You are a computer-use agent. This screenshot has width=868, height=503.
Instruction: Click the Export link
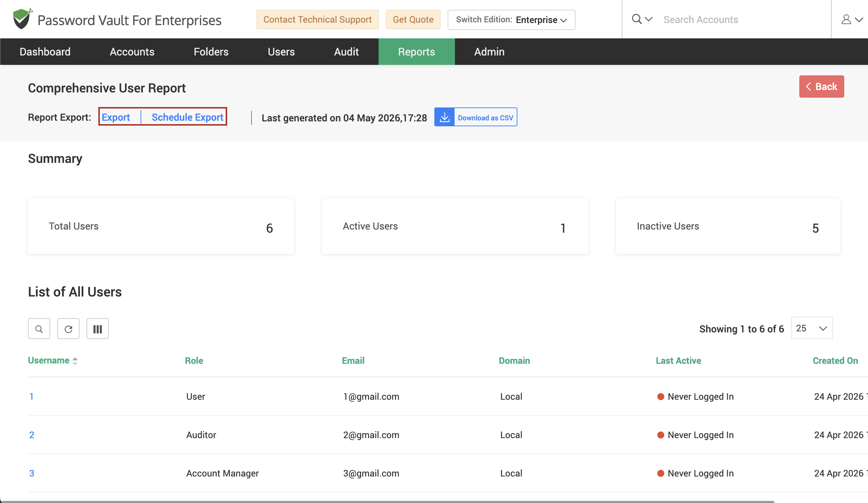(116, 117)
